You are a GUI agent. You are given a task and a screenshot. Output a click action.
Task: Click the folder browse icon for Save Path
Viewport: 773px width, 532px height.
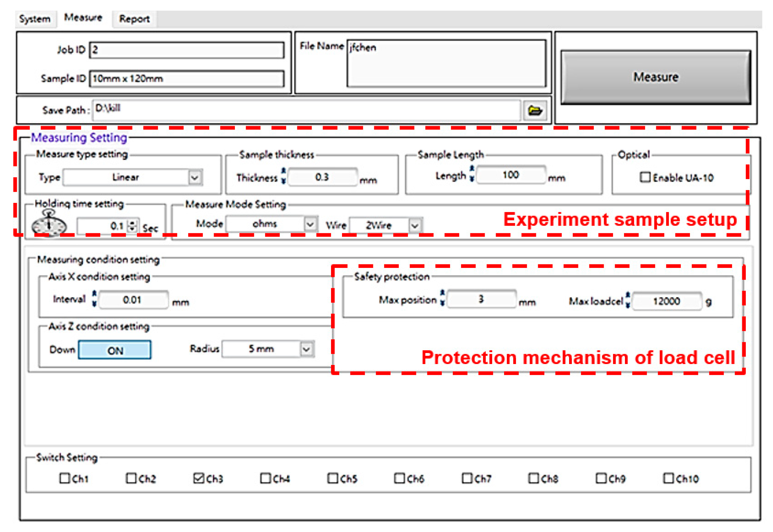(535, 110)
